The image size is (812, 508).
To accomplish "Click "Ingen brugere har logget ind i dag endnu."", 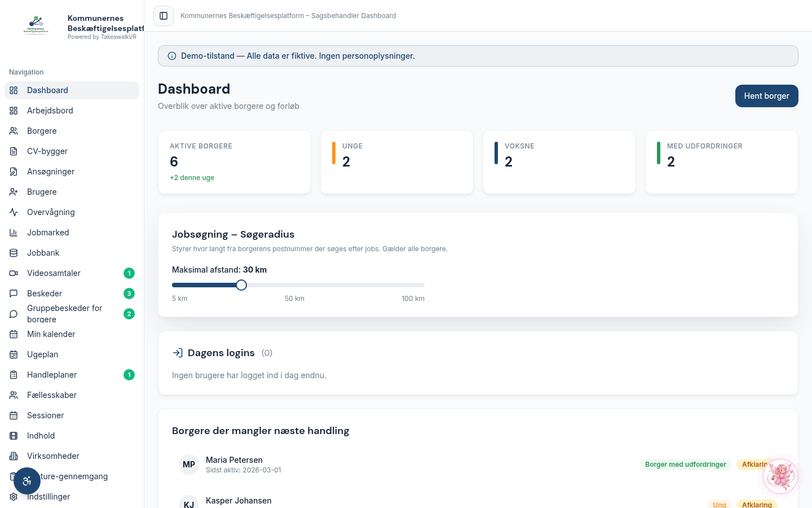I will [249, 375].
